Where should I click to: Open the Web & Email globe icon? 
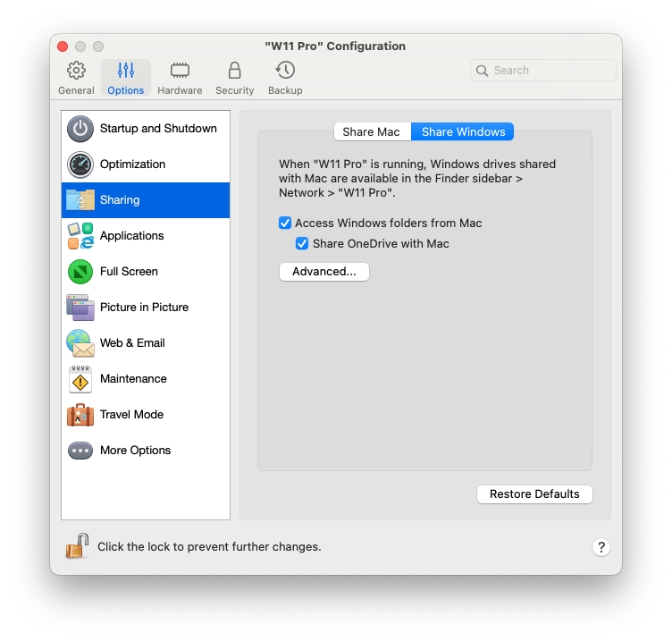tap(80, 343)
